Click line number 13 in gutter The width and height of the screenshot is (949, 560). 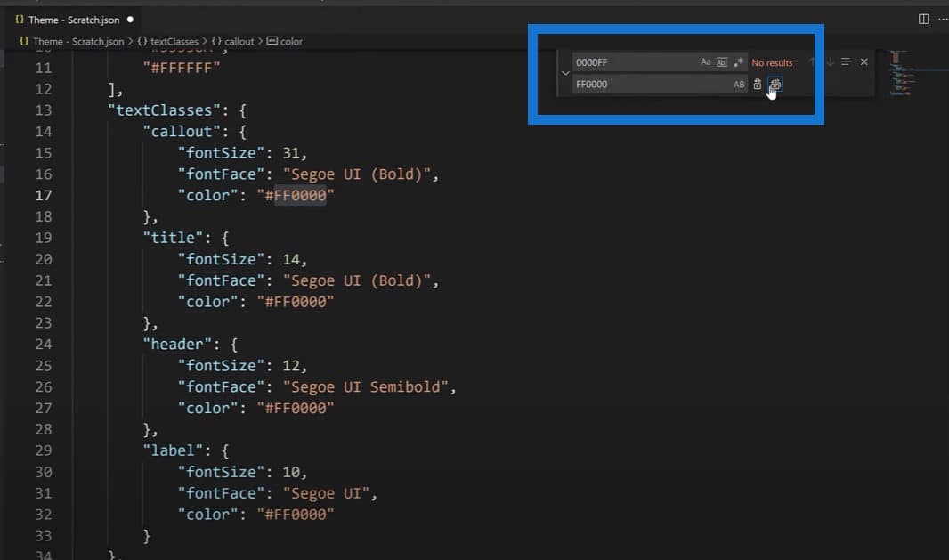43,110
